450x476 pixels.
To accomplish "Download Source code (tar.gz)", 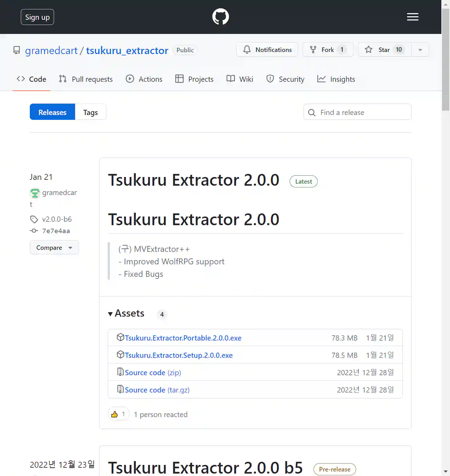I will click(x=157, y=390).
